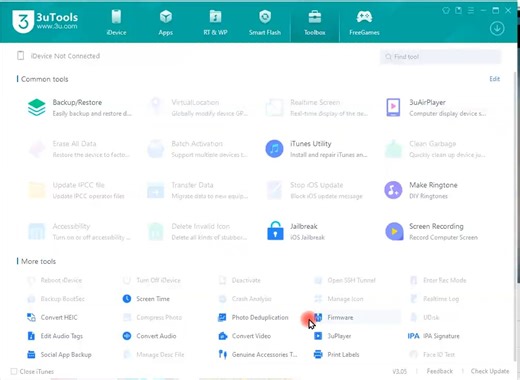Click the V3.05 version label
The width and height of the screenshot is (520, 380).
[400, 371]
